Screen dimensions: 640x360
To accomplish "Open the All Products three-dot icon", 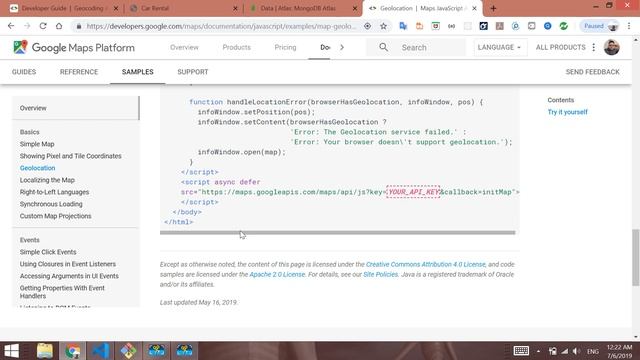I will 593,47.
